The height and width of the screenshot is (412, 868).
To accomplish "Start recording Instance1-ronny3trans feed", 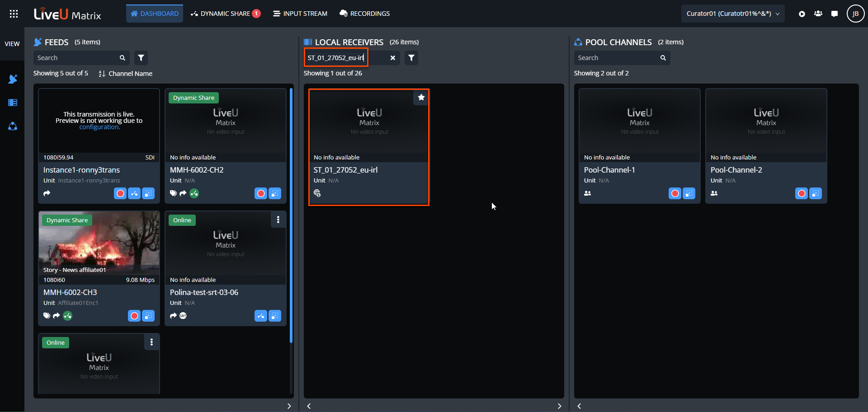I will 120,193.
